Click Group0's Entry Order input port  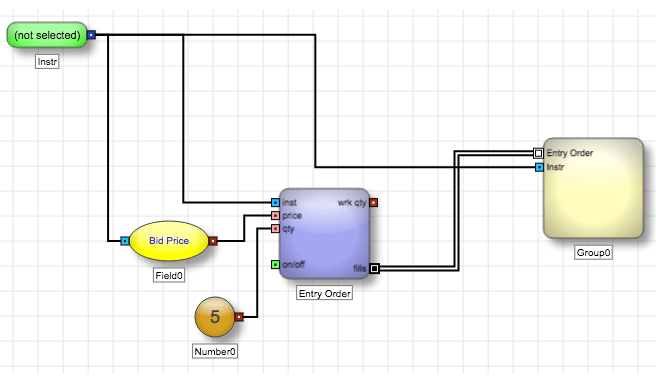point(538,153)
